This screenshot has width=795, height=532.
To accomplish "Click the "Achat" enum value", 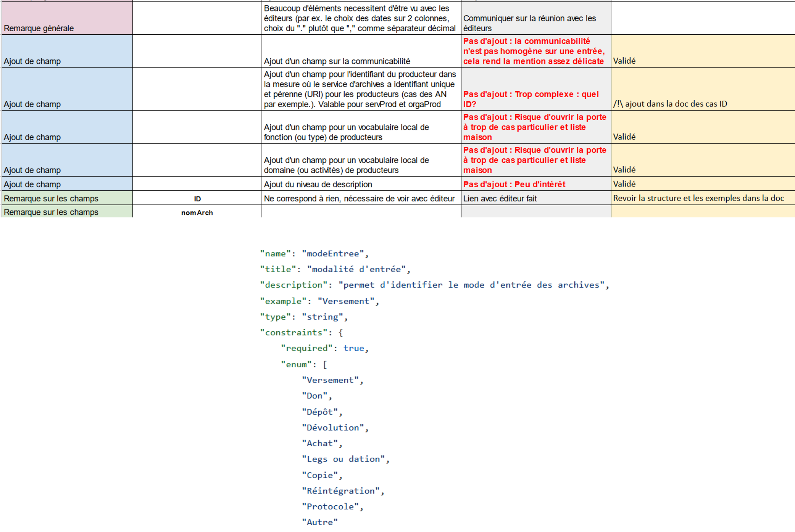I will coord(322,443).
